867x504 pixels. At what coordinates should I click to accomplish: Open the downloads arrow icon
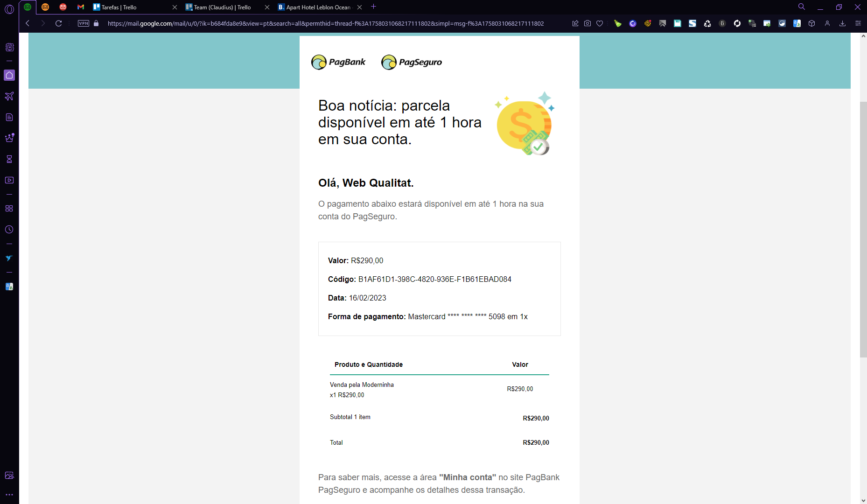842,23
